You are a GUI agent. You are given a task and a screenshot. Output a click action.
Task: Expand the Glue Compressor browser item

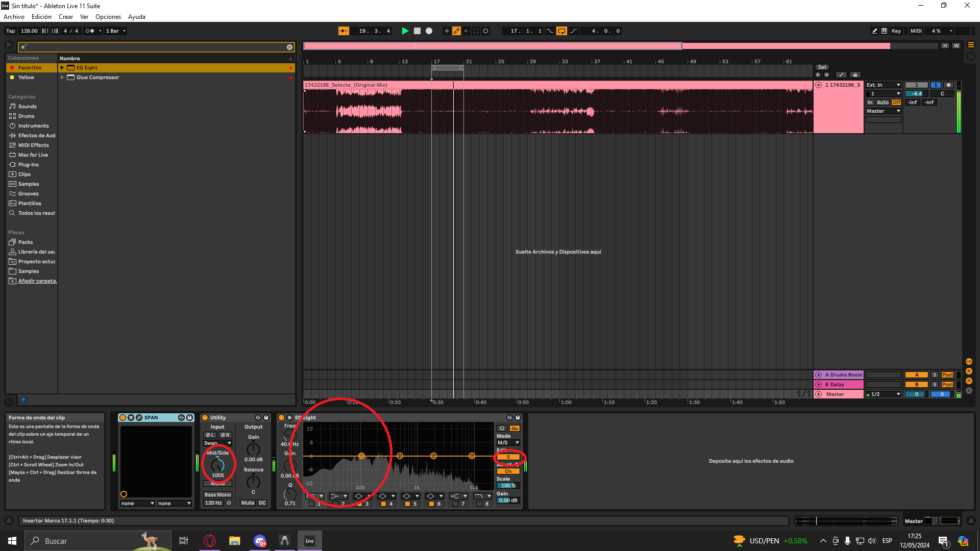point(62,78)
